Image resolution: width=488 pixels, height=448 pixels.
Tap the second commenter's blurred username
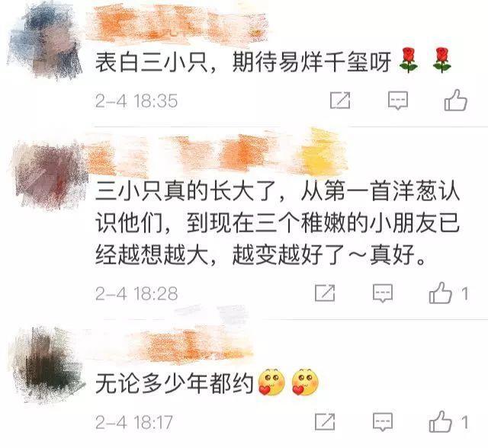tap(217, 154)
